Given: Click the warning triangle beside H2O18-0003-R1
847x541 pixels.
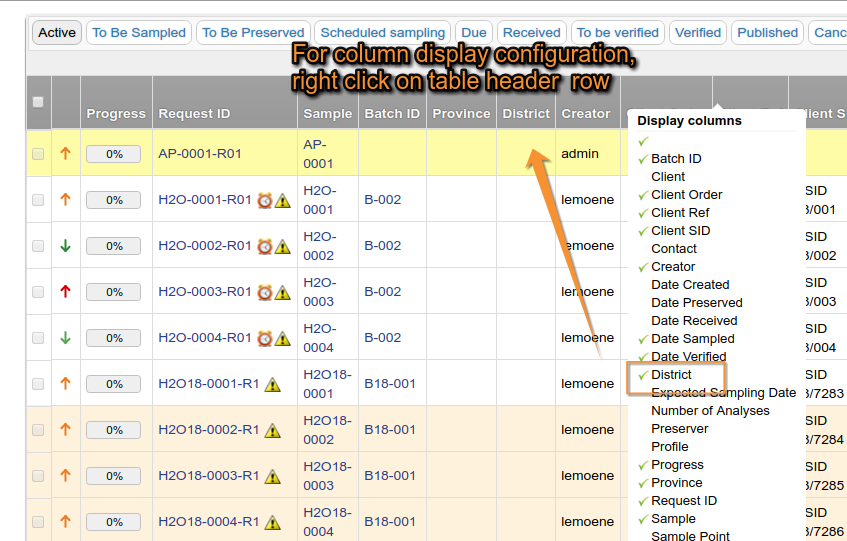Looking at the screenshot, I should coord(273,476).
